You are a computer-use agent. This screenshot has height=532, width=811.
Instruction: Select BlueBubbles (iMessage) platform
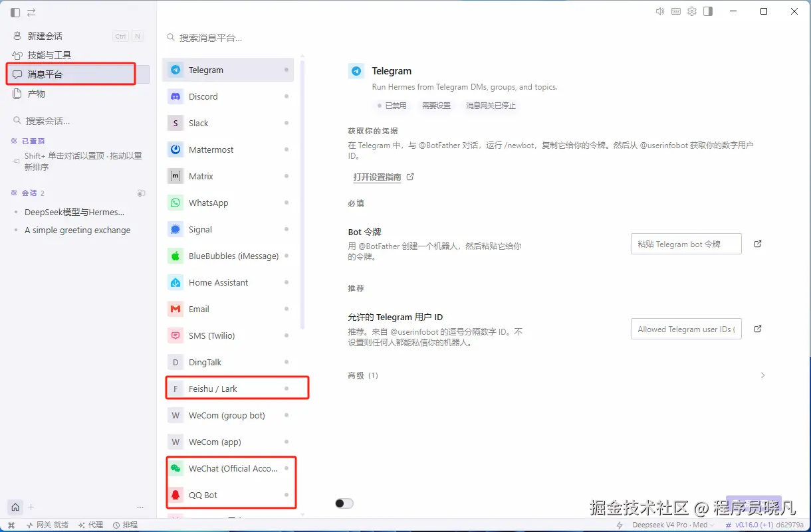(228, 256)
